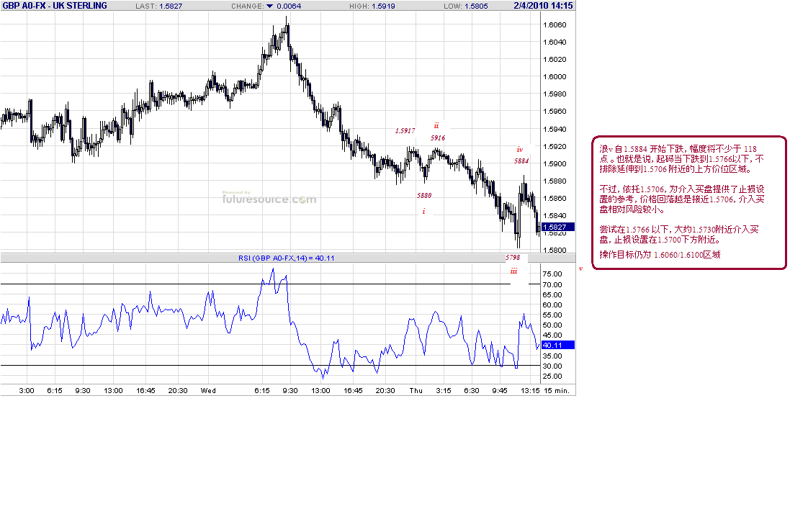Click the 1.6060 price axis label
Image resolution: width=808 pixels, height=532 pixels.
tap(555, 24)
